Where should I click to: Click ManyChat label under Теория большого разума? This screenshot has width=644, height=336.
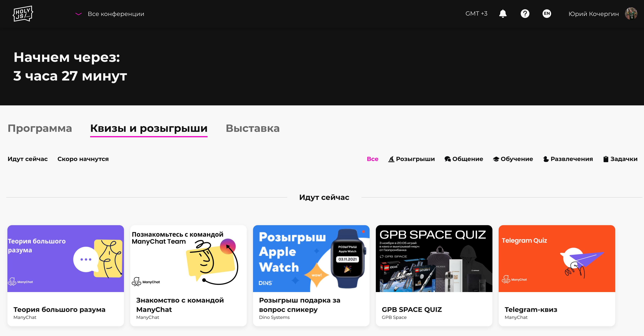25,317
